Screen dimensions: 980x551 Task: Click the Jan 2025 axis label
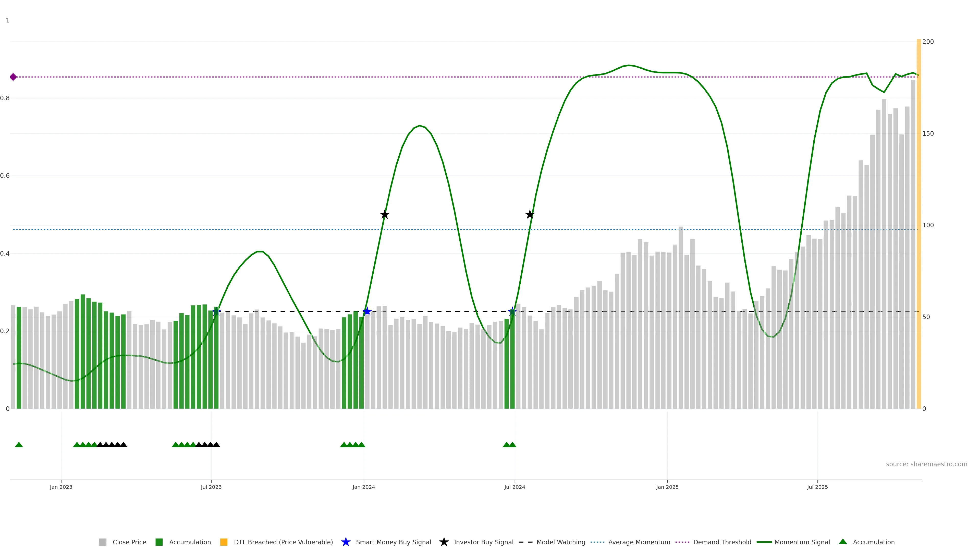(x=667, y=487)
